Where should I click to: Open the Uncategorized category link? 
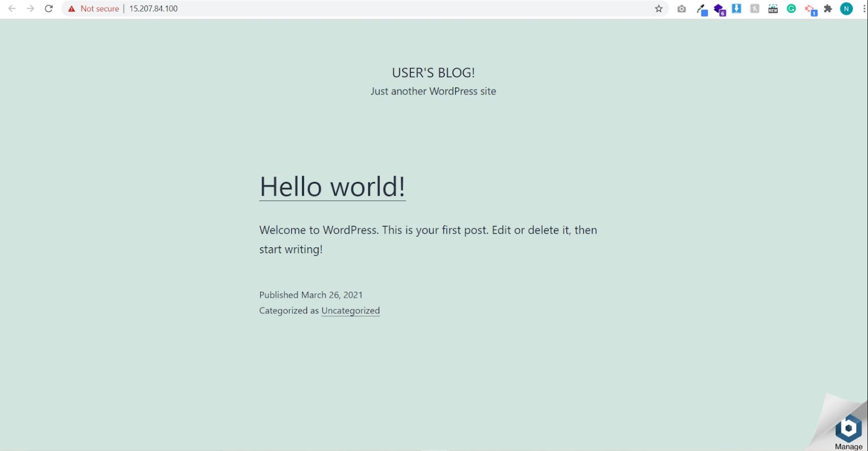(350, 311)
